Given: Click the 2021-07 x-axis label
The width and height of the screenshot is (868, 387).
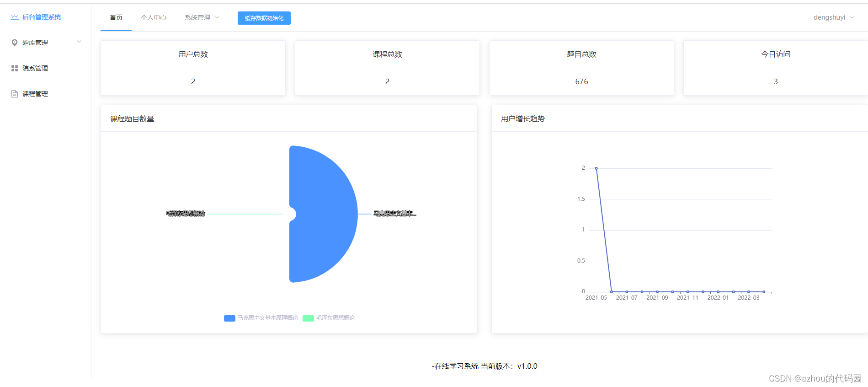Looking at the screenshot, I should pyautogui.click(x=627, y=298).
